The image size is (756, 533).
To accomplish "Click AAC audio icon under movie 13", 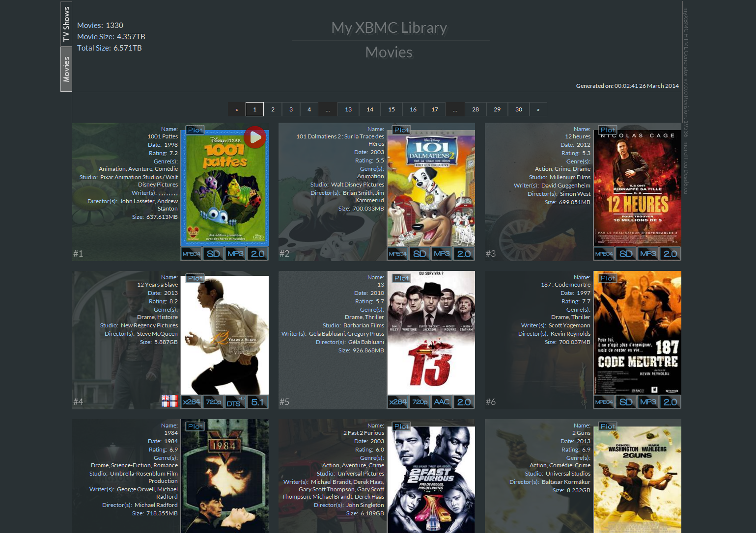I will [x=442, y=402].
